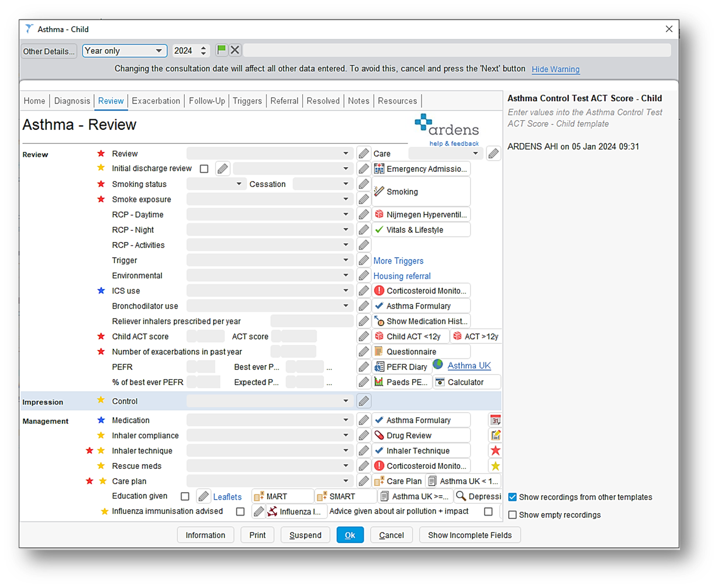Click notepad icon right of Drug Review
Screen dimensions: 718x588
[x=495, y=435]
